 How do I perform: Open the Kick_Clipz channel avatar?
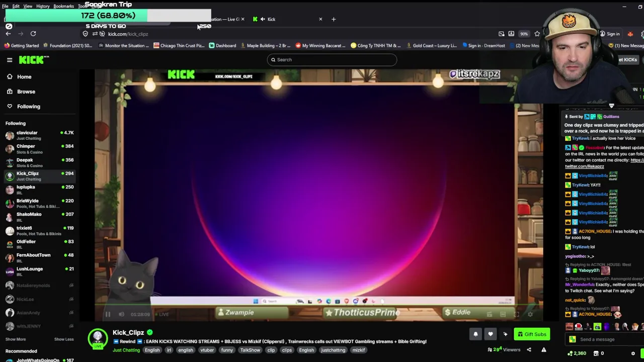point(98,338)
